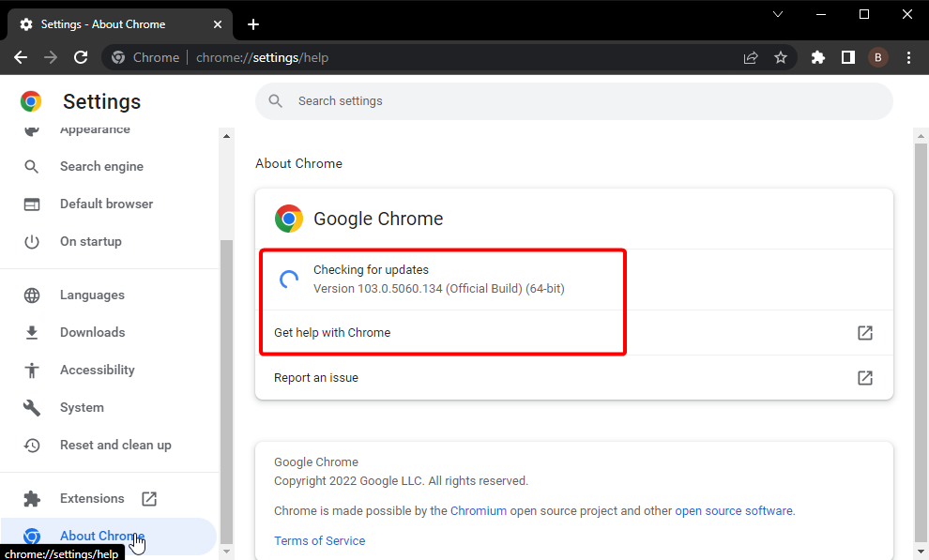Viewport: 929px width, 560px height.
Task: Click in the Search settings field
Action: point(572,101)
